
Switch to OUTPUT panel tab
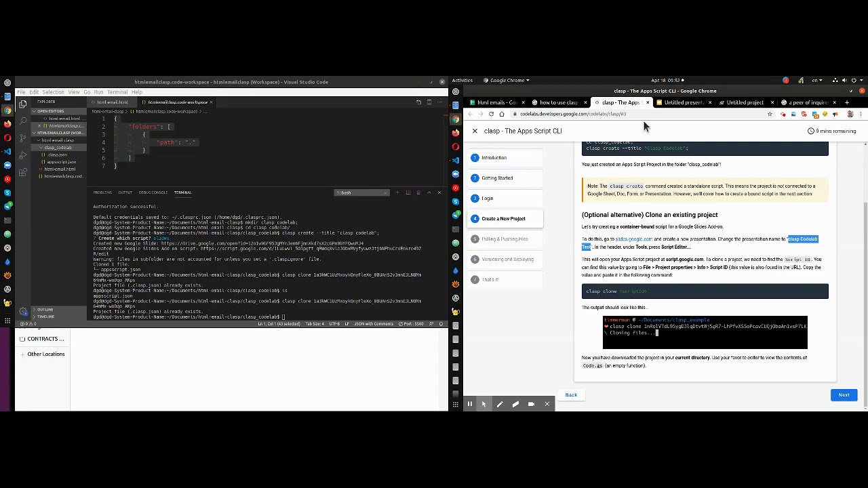pos(125,192)
